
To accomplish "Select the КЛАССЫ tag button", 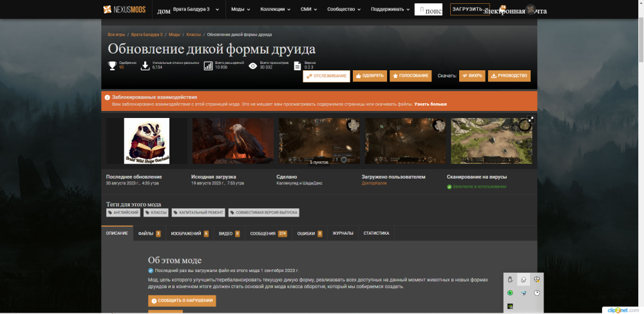I will click(156, 213).
